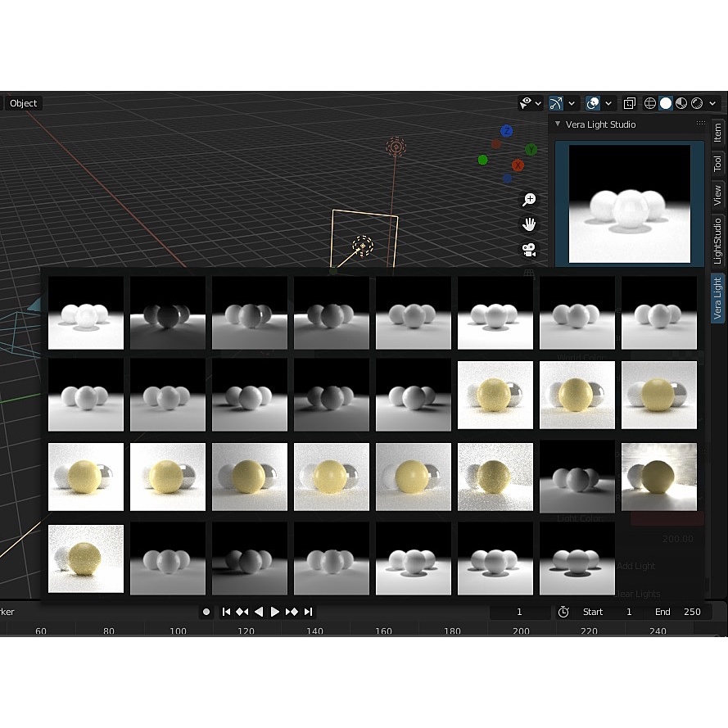Viewport: 728px width, 728px height.
Task: Click the Z axis on navigation gizmo
Action: (x=507, y=131)
